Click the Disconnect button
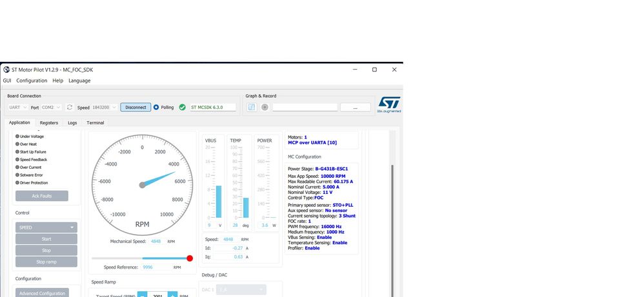 coord(136,107)
